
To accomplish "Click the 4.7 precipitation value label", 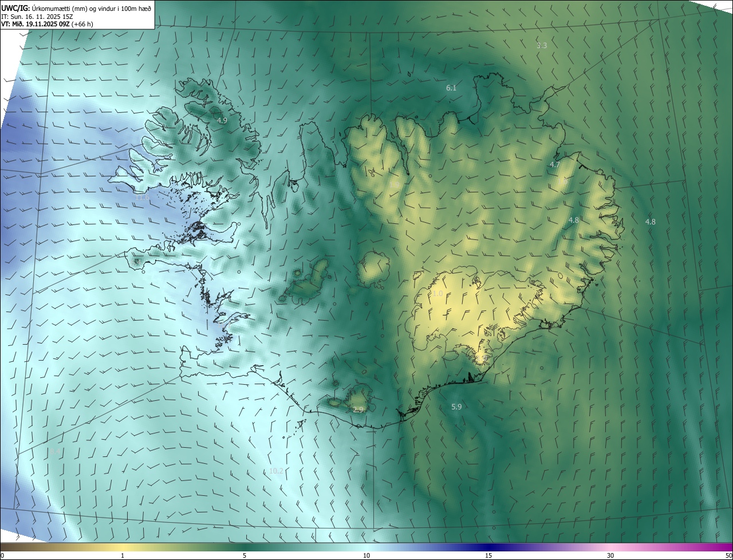I will (x=554, y=165).
